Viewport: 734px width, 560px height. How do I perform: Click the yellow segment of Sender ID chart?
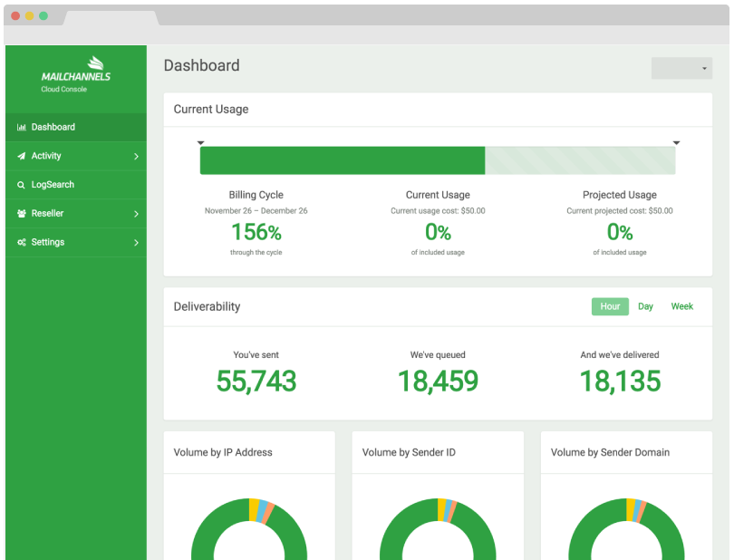point(442,509)
